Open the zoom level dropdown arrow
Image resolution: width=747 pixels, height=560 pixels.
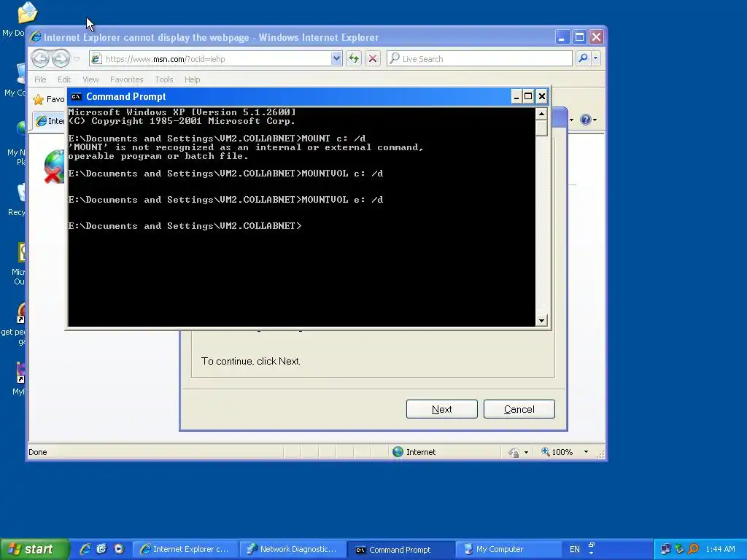(x=586, y=452)
